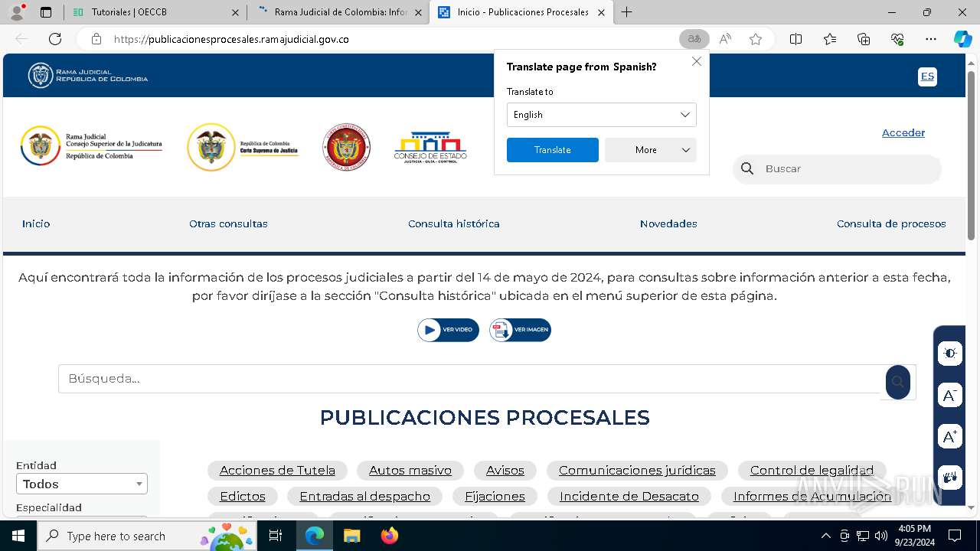Open the notification center icon
This screenshot has width=980, height=551.
[x=955, y=536]
